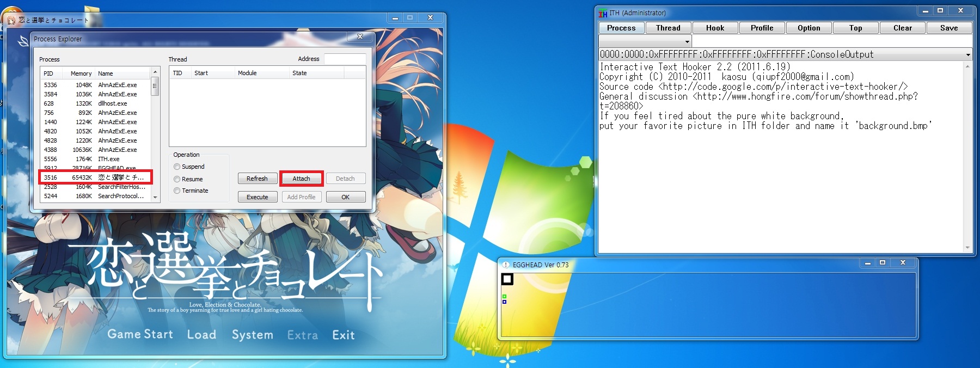
Task: Select the Terminate radio button
Action: tap(177, 191)
